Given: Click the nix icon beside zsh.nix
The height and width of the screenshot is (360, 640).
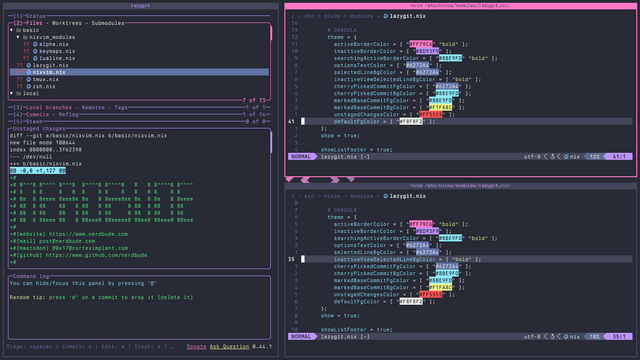Looking at the screenshot, I should (x=29, y=86).
